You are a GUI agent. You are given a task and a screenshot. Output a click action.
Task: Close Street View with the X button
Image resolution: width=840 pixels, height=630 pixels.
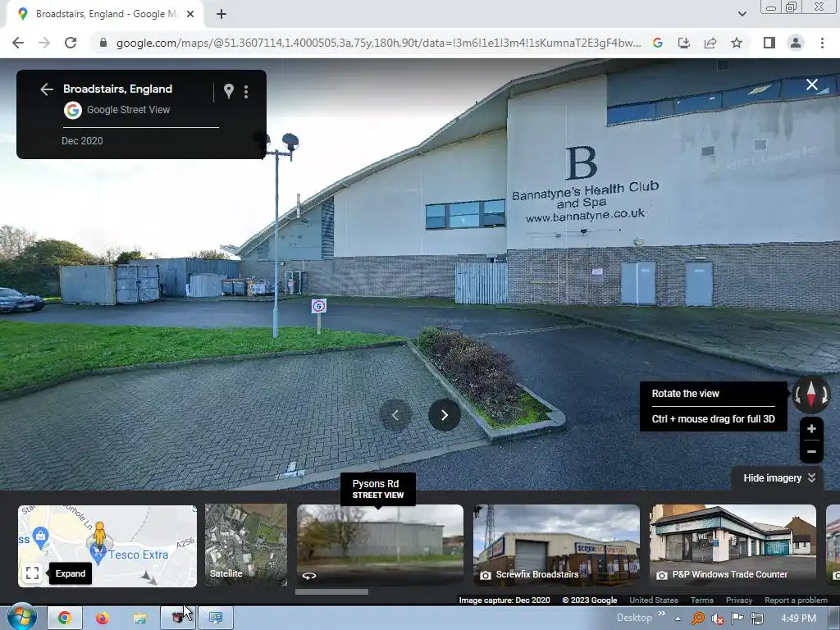tap(811, 84)
